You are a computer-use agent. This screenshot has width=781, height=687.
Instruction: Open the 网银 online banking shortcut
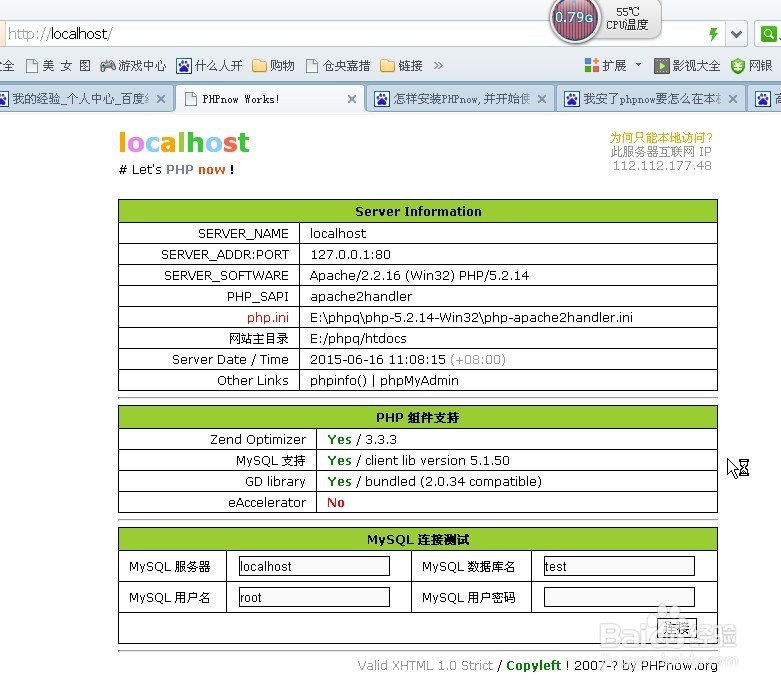pos(752,66)
